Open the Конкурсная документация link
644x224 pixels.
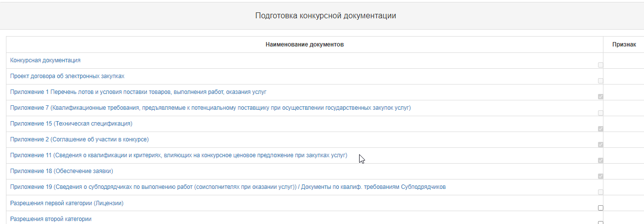(x=46, y=60)
